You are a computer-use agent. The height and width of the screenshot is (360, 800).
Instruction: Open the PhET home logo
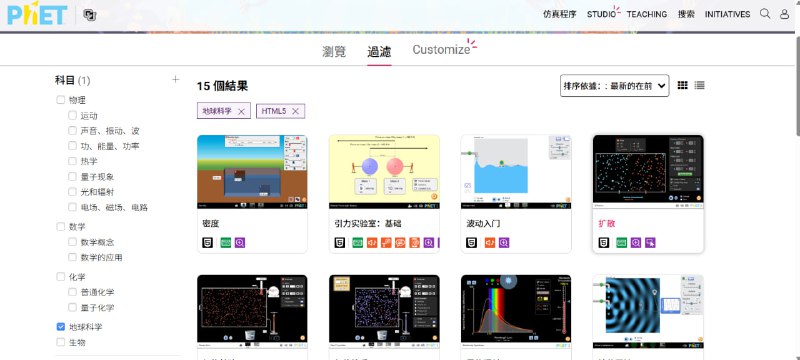tap(37, 14)
